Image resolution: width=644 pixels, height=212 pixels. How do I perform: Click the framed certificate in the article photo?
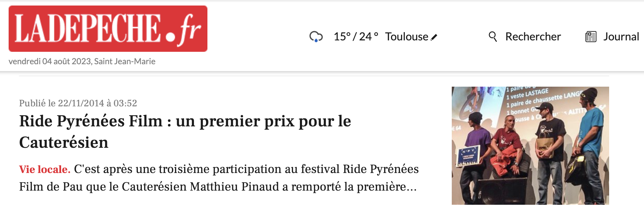point(468,156)
